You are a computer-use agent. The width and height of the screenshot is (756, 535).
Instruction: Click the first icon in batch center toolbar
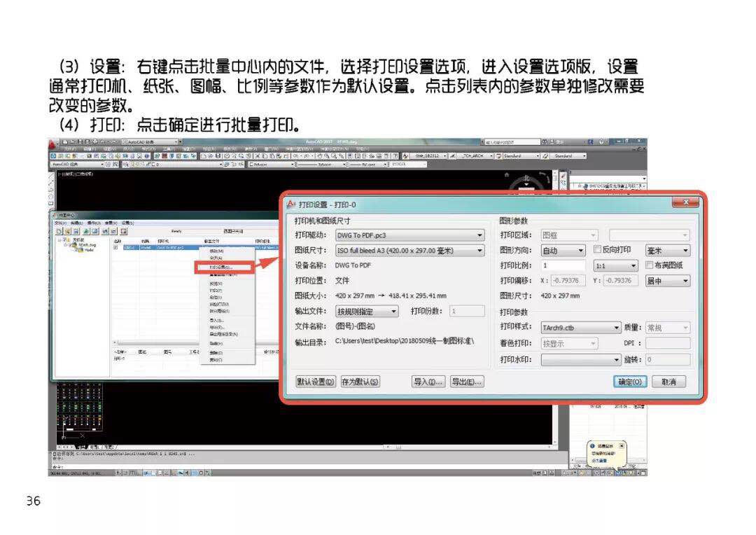tap(58, 230)
